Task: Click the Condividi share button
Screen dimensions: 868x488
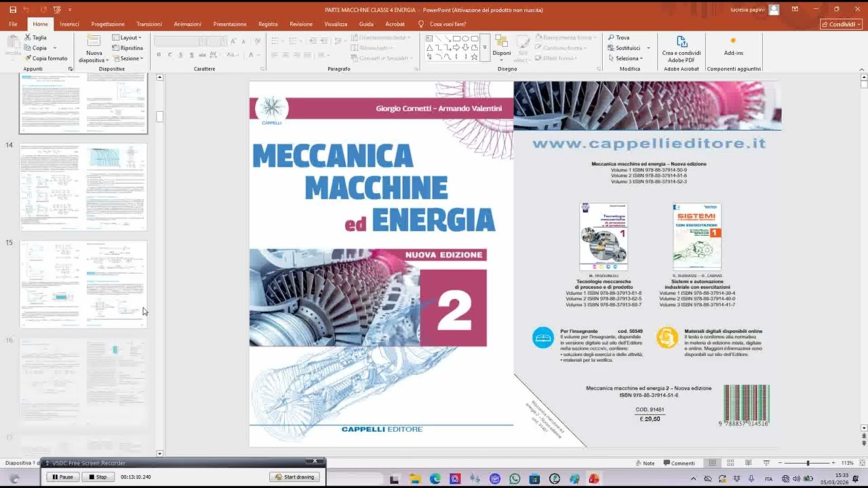Action: 842,24
